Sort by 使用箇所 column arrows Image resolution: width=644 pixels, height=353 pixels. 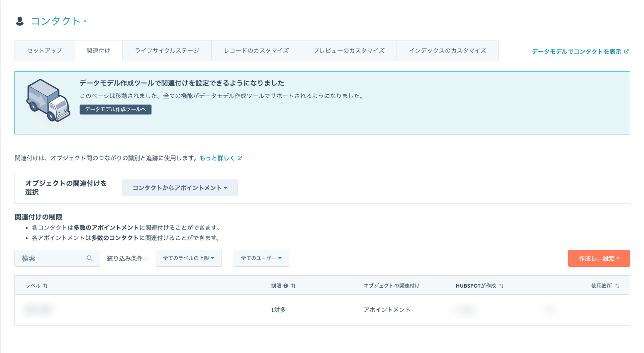pos(617,286)
